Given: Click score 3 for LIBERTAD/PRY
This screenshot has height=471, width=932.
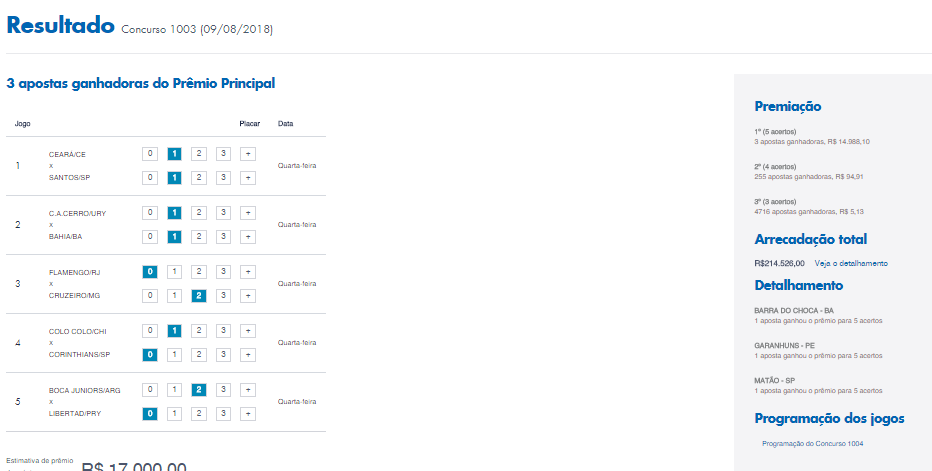Looking at the screenshot, I should 223,413.
